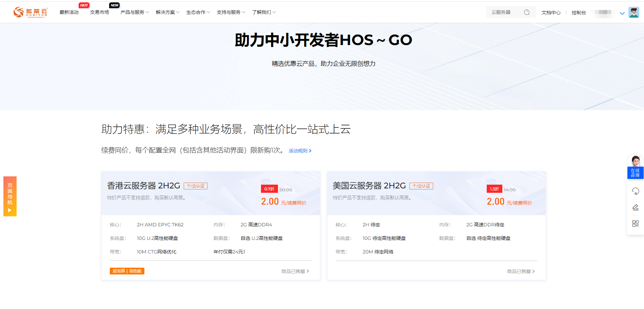Screen dimensions: 644x309
Task: Open 文档中心 link
Action: tap(551, 13)
